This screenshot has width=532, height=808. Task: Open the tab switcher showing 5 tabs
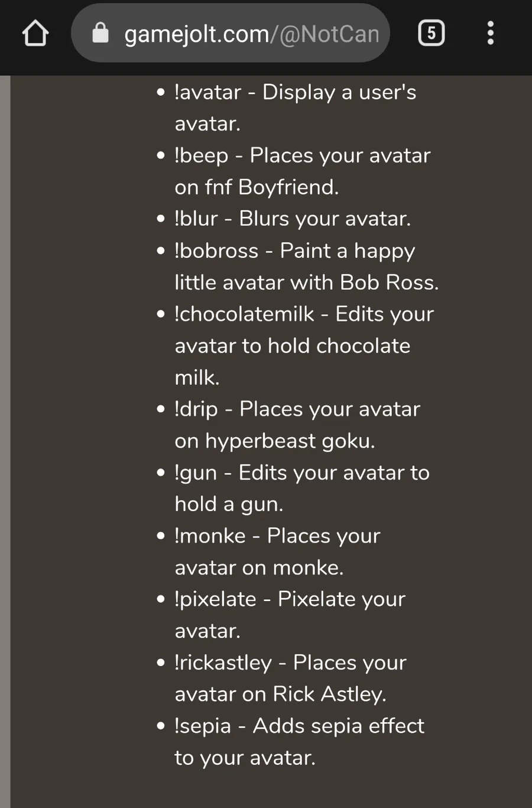pos(432,33)
